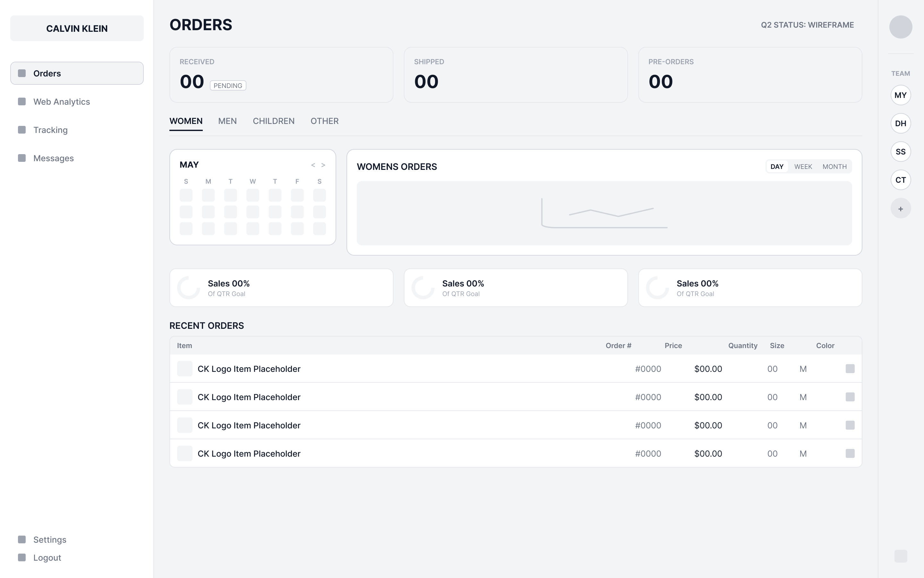Click $00.00 price in third row
The height and width of the screenshot is (578, 924).
tap(708, 425)
